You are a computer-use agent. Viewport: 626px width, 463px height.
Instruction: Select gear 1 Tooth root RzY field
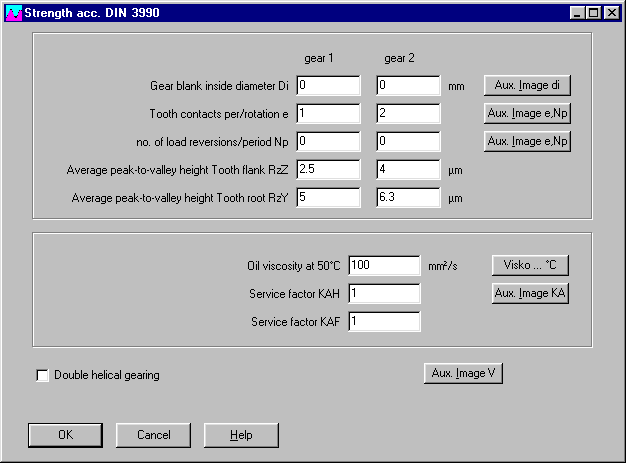[328, 198]
